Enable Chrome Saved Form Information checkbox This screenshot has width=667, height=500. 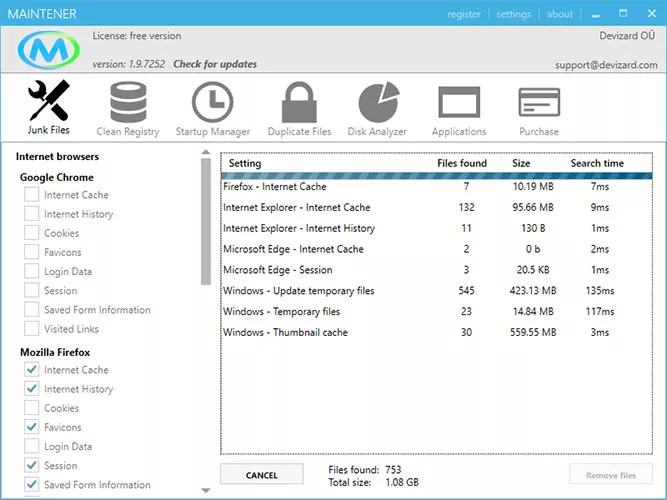pos(31,309)
